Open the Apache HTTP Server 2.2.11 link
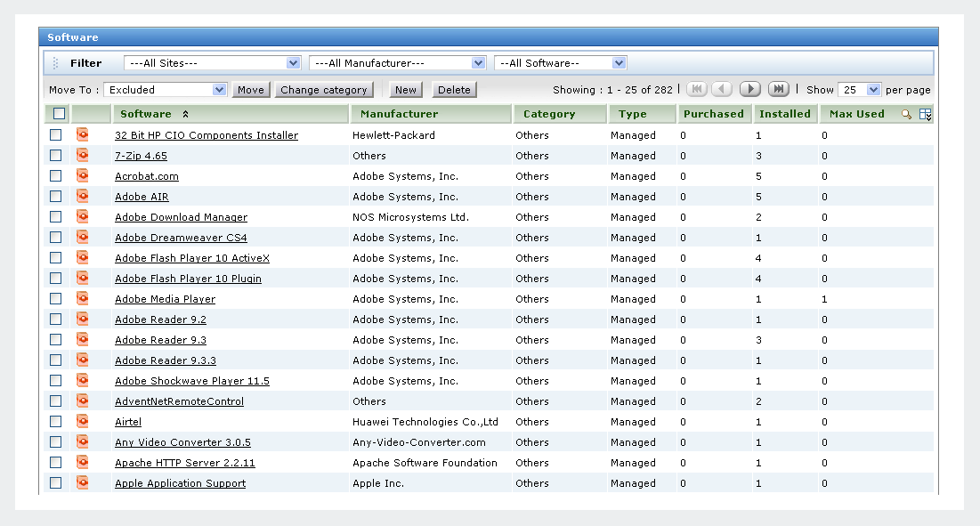The width and height of the screenshot is (980, 526). coord(185,463)
